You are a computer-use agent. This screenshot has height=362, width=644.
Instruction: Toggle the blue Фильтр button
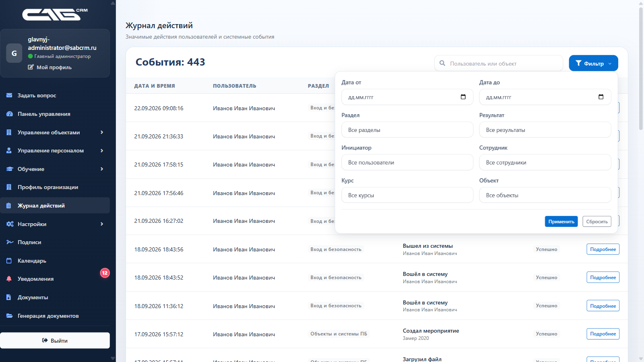click(x=593, y=63)
